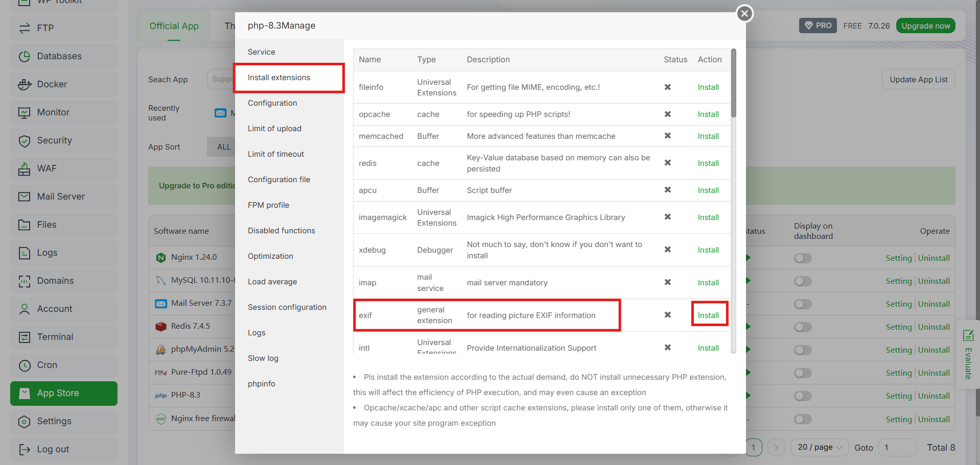
Task: Install the exif extension
Action: coord(708,315)
